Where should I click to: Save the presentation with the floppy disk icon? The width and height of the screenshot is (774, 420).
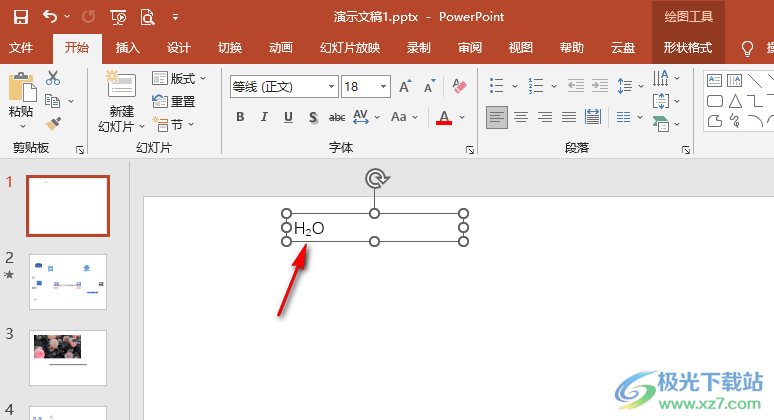pyautogui.click(x=21, y=17)
